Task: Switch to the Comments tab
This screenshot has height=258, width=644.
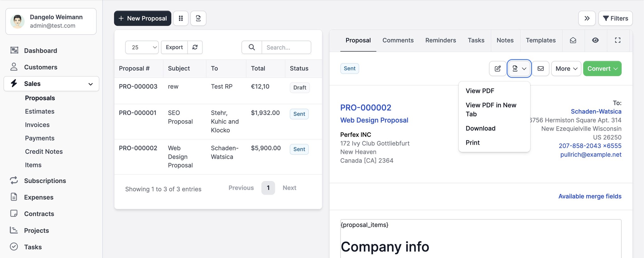Action: tap(398, 40)
